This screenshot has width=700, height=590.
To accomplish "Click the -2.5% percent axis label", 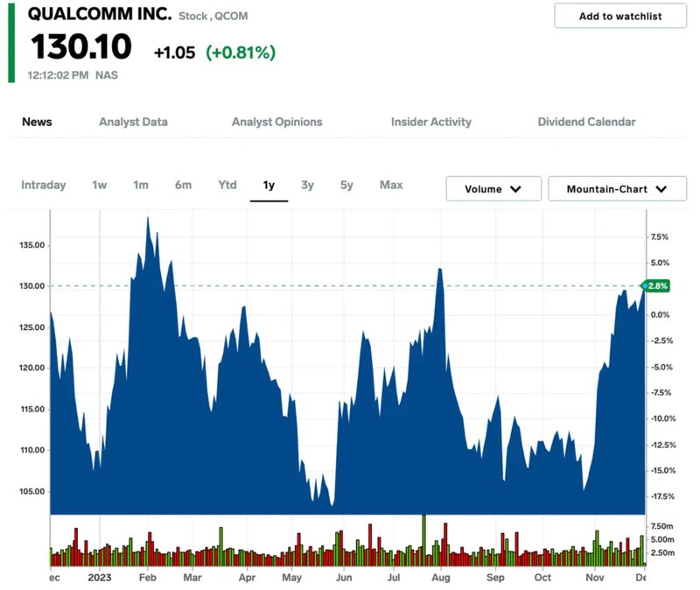I will pyautogui.click(x=662, y=341).
